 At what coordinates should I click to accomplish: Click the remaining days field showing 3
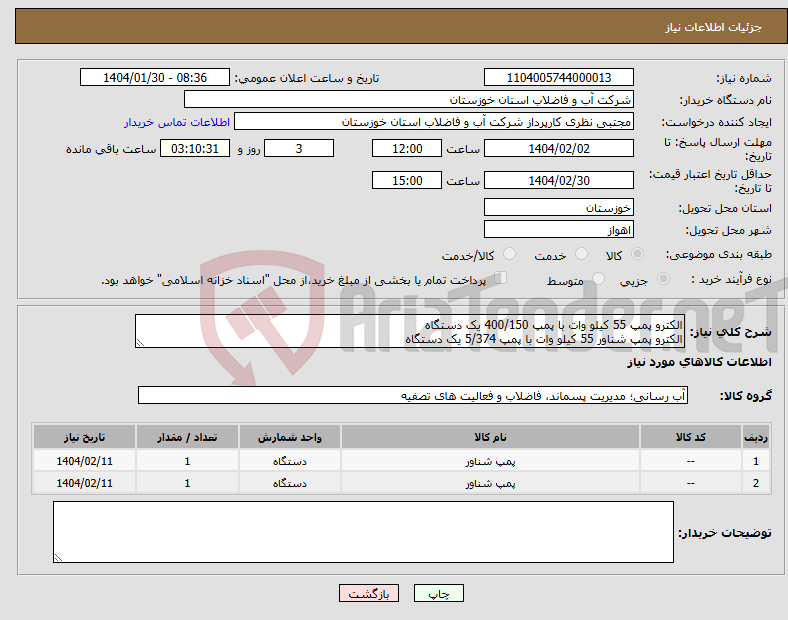[x=299, y=148]
